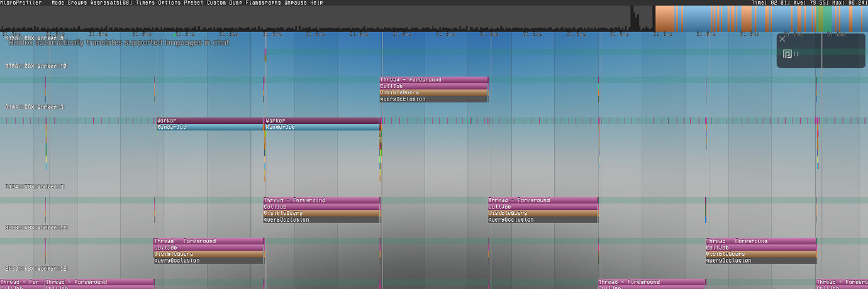This screenshot has width=868, height=289.
Task: Open the Custom menu
Action: click(217, 3)
